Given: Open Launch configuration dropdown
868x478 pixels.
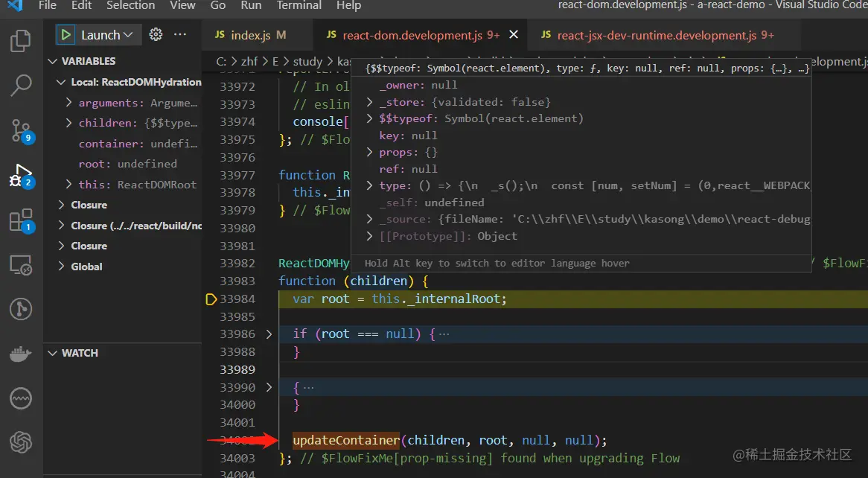Looking at the screenshot, I should (x=107, y=35).
